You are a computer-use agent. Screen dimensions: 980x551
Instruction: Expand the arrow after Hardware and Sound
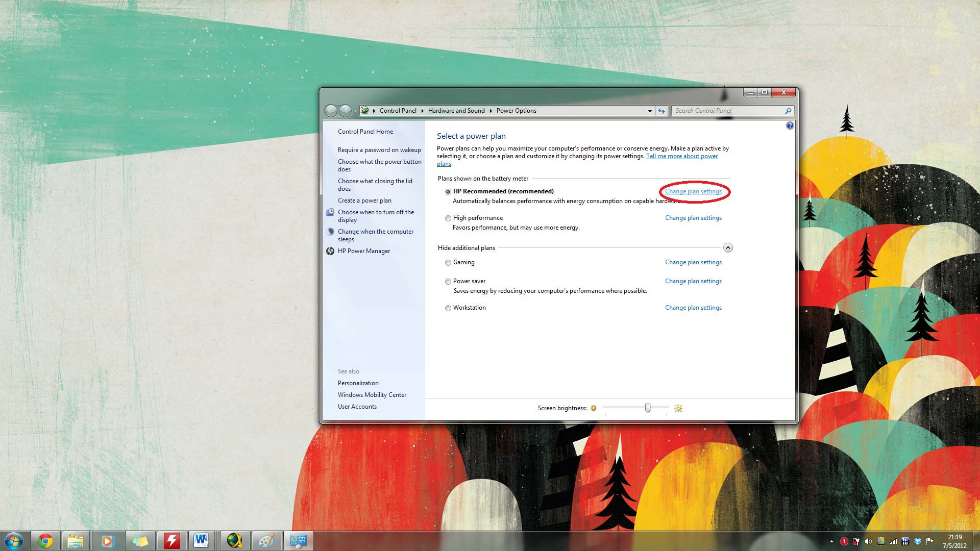(491, 111)
